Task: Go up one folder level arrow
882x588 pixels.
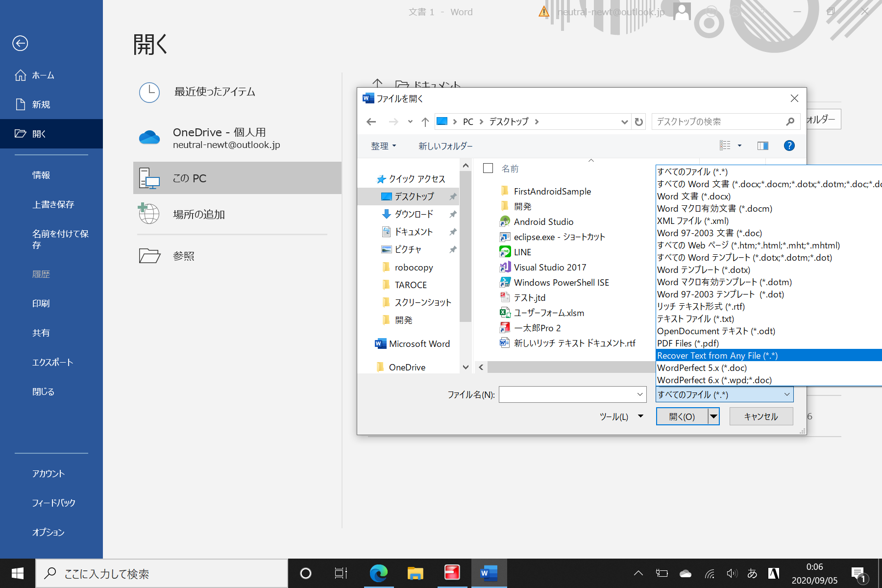Action: pos(425,122)
